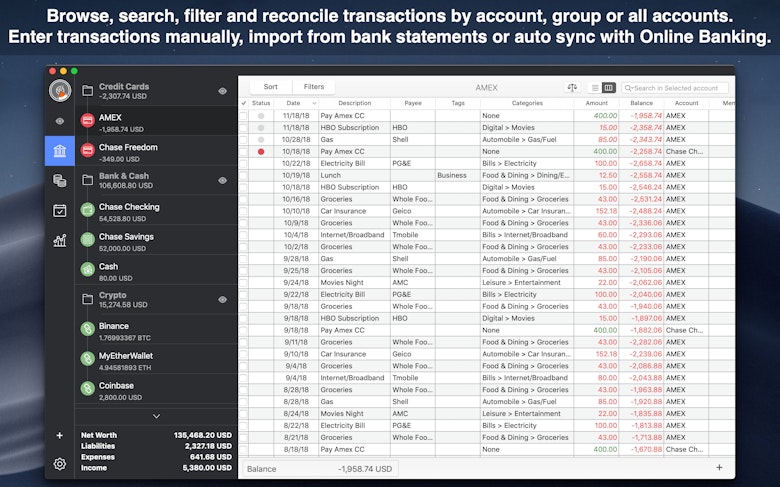Click PG&E payee on 9/22/18 row
Viewport: 780px width, 487px height.
click(x=401, y=294)
